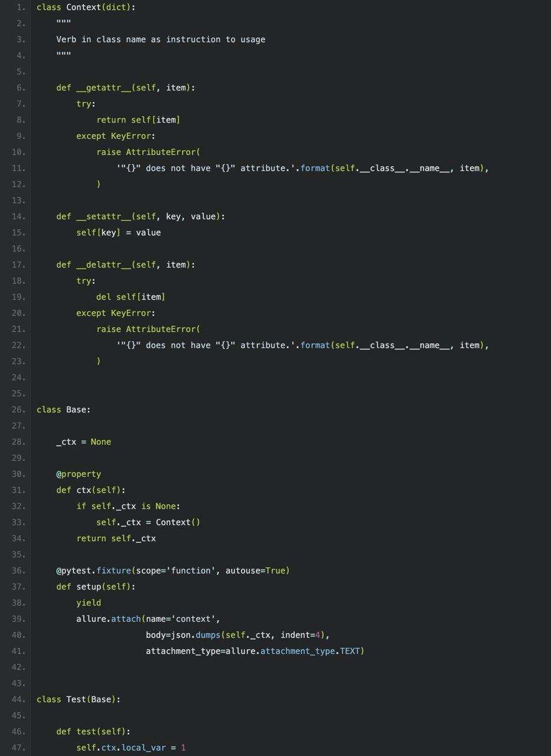
Task: Click the 'def test(self):' definition
Action: pos(93,732)
